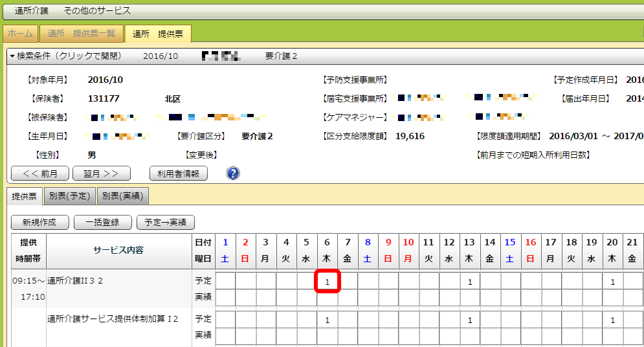644x347 pixels.
Task: Go to next month with 翌月 >>
Action: click(x=102, y=173)
